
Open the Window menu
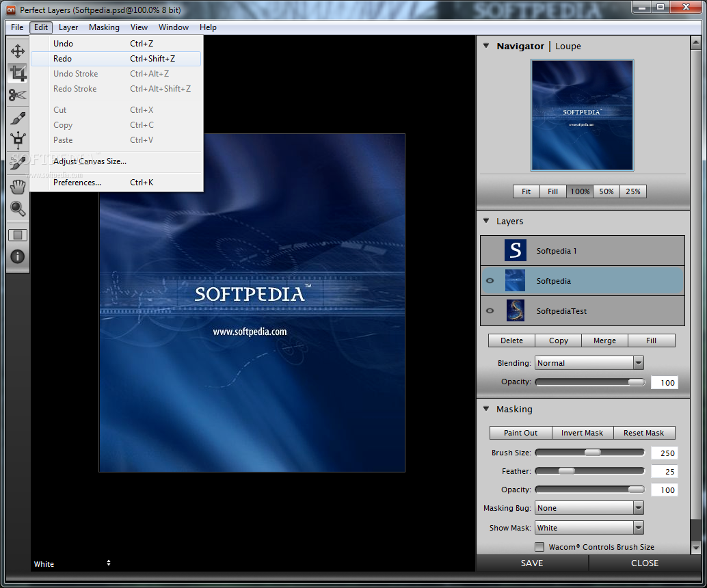(x=174, y=27)
